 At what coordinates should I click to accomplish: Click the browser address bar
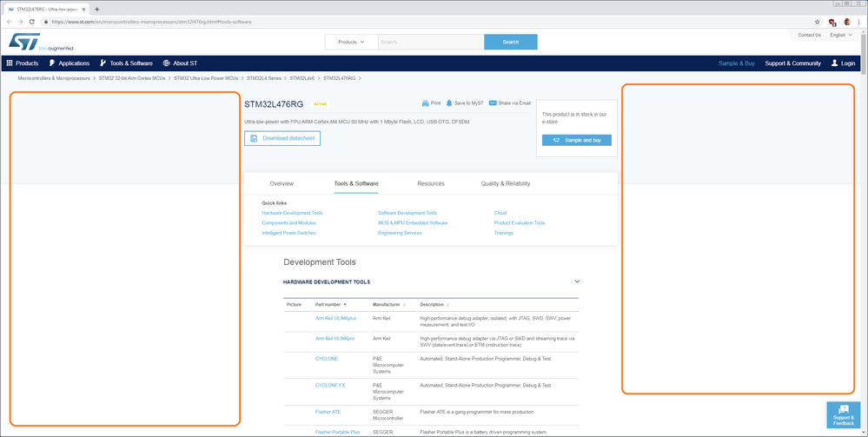pyautogui.click(x=427, y=22)
